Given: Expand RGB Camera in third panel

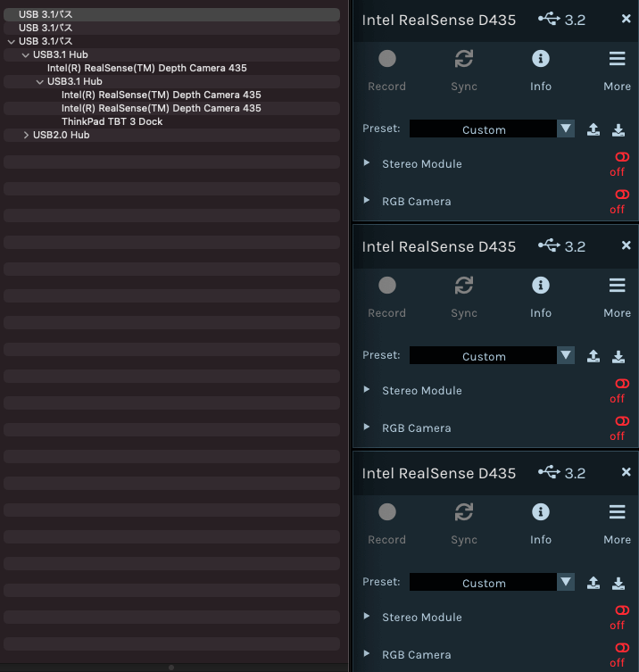Looking at the screenshot, I should 367,654.
